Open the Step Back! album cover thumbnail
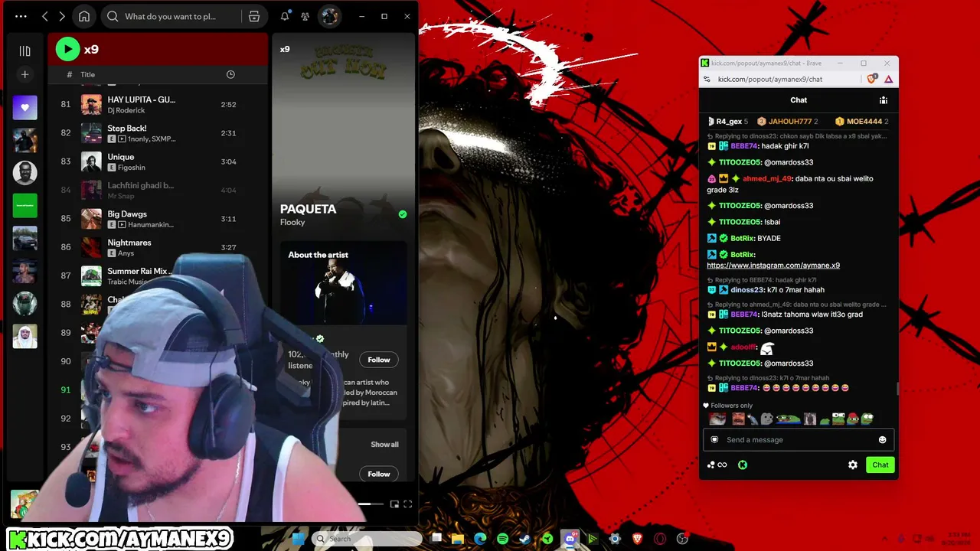The image size is (980, 551). point(92,133)
